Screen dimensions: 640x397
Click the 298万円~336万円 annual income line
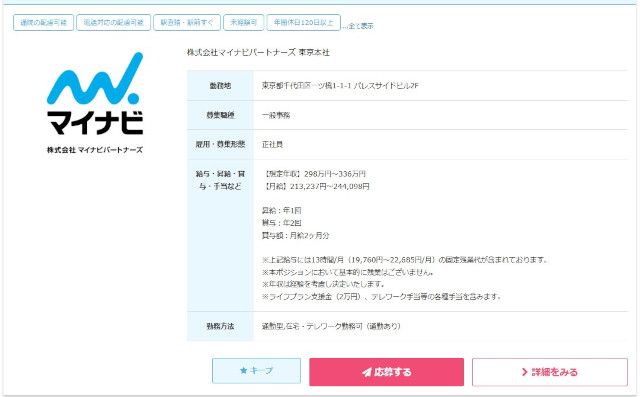tap(314, 174)
